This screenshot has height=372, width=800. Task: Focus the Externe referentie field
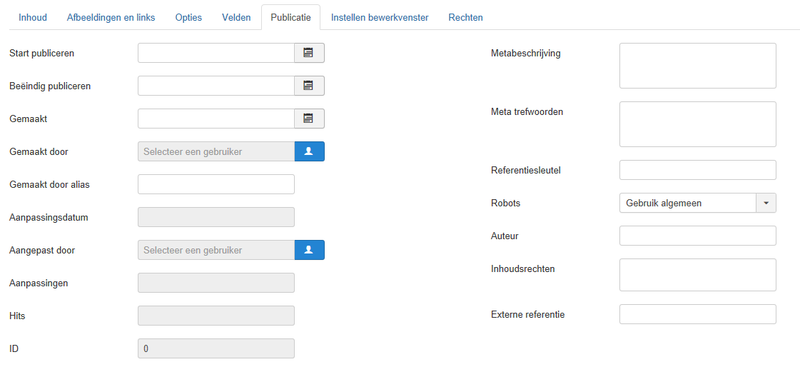click(x=697, y=314)
